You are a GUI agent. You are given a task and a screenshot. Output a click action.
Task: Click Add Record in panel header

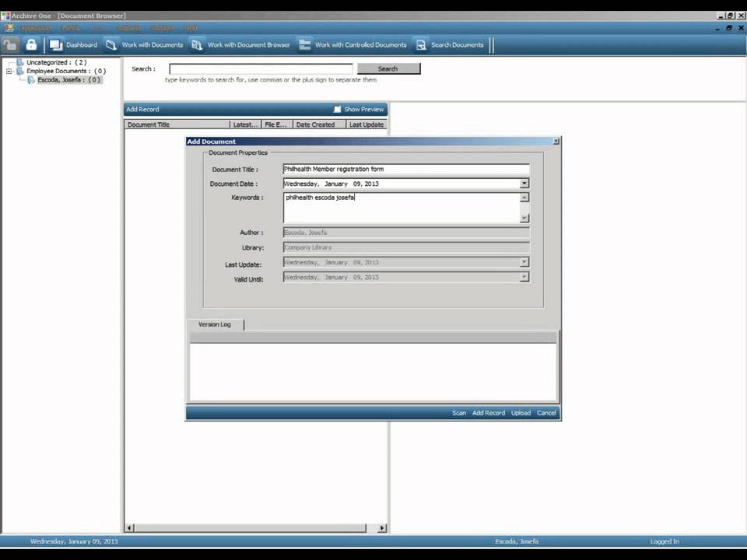(142, 109)
